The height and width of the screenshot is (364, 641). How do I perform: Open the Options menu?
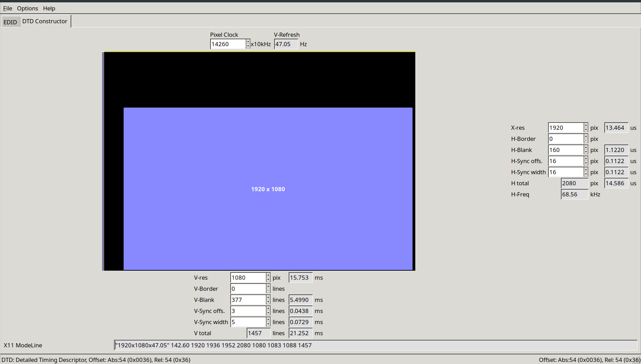[27, 8]
